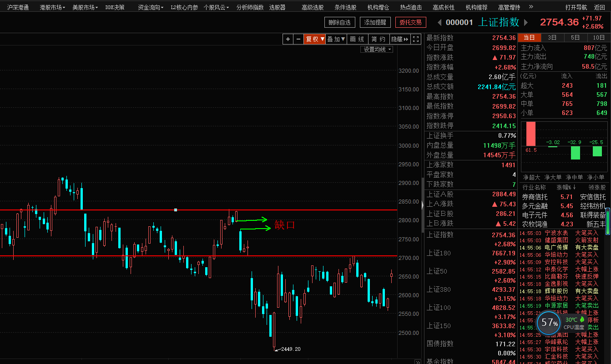The height and width of the screenshot is (364, 611).
Task: Zoom in the chart with the plus button
Action: coord(288,39)
